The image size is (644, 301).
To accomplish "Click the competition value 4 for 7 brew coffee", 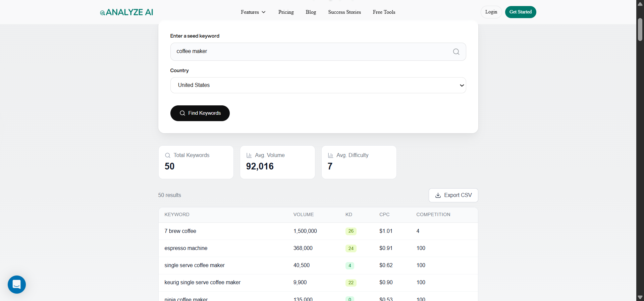I will click(x=418, y=231).
